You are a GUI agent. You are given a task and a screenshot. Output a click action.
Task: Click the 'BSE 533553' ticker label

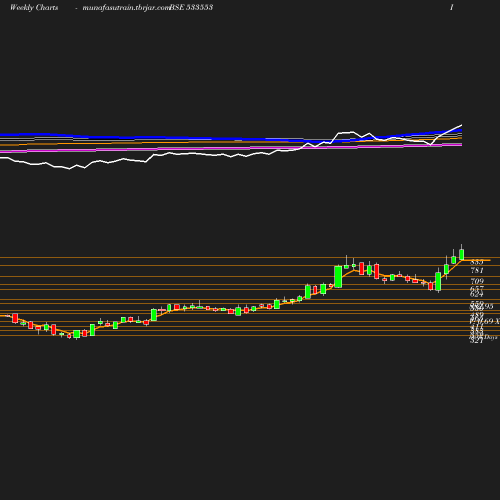[x=191, y=7]
